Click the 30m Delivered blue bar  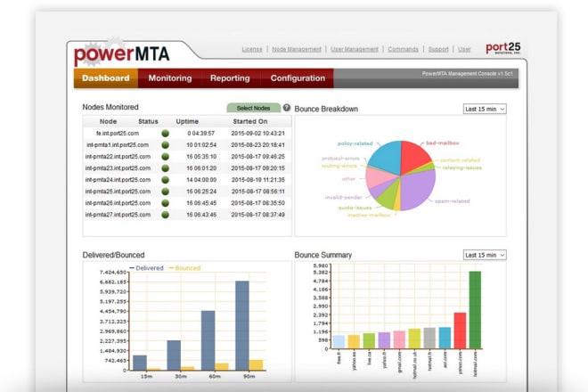(174, 355)
